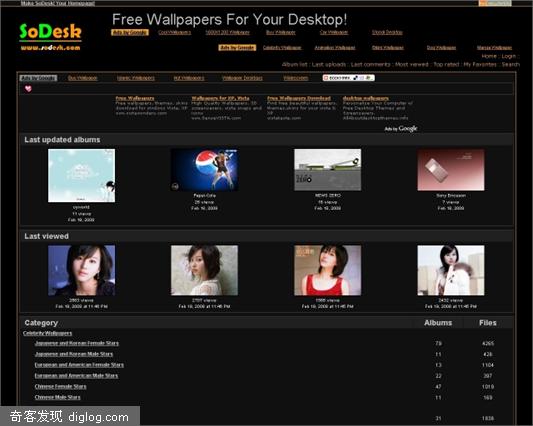Click the Category column header
This screenshot has width=533, height=426.
41,323
